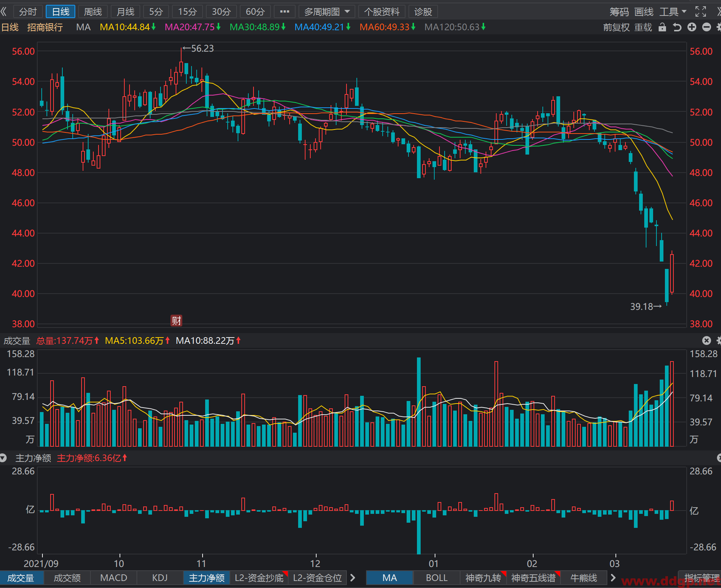Image resolution: width=721 pixels, height=588 pixels.
Task: Click MA30:48.89 indicator label
Action: click(258, 27)
